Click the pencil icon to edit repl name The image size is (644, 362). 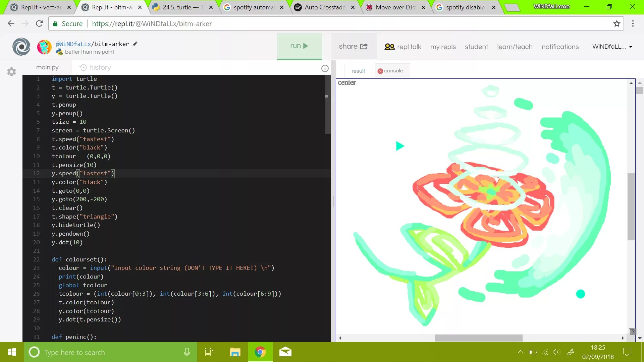135,44
